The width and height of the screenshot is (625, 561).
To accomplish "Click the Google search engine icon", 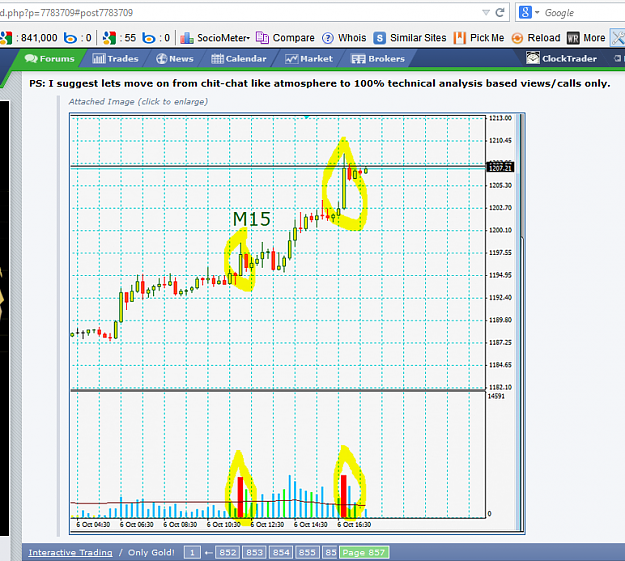I will click(x=525, y=12).
